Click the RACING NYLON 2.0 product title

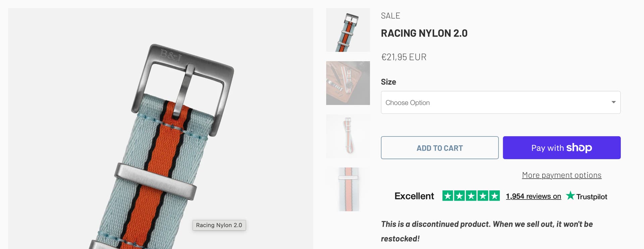(424, 33)
